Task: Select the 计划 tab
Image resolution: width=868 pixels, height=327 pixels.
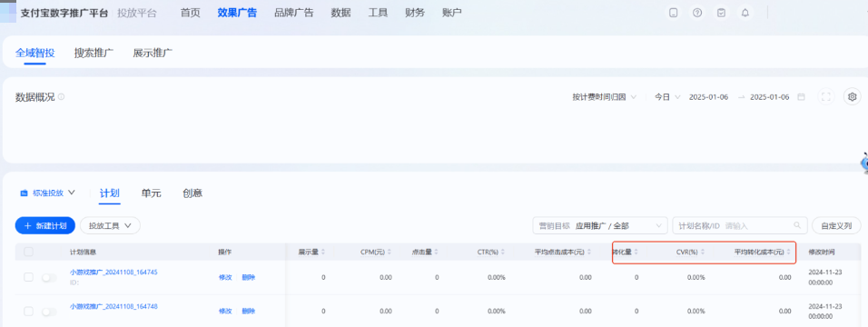Action: coord(110,193)
